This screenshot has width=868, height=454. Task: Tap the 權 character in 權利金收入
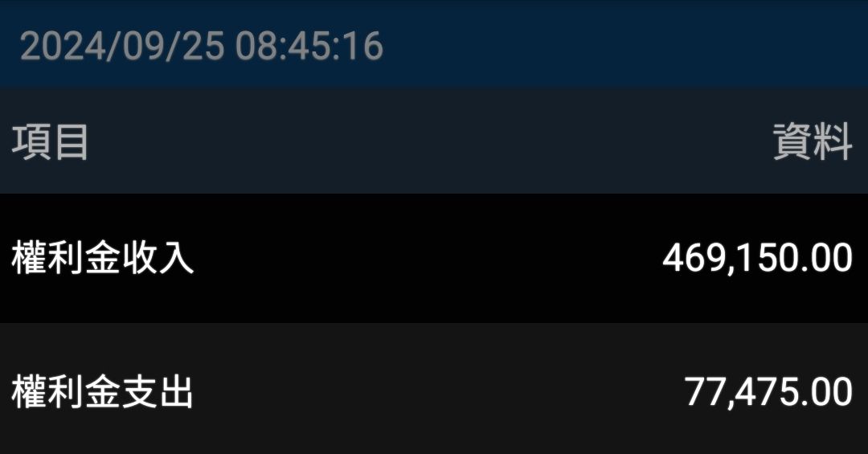point(29,258)
